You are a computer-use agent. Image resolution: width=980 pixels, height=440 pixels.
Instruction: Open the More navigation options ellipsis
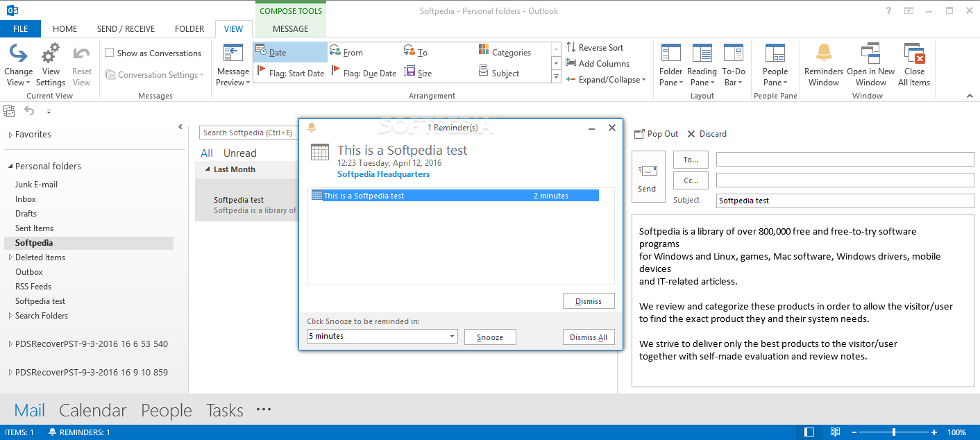point(264,409)
